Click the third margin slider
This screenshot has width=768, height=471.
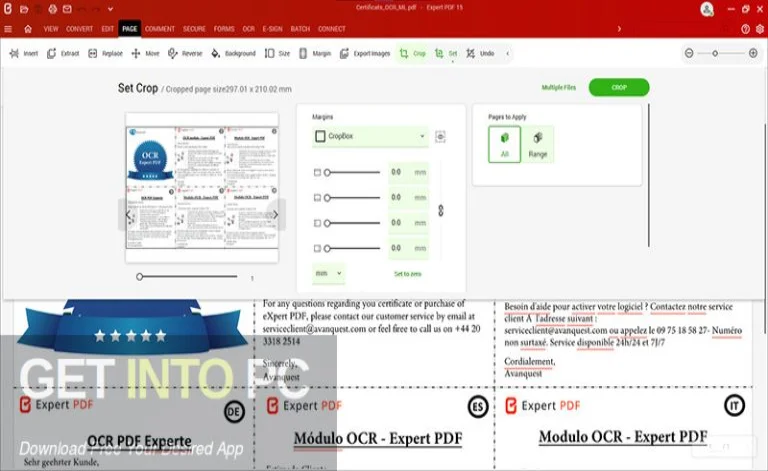pos(352,223)
